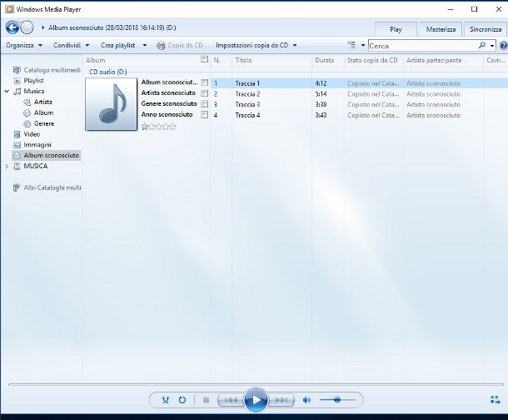Click the Copia da CD disc icon
Screen dimensions: 508x420
click(x=161, y=45)
